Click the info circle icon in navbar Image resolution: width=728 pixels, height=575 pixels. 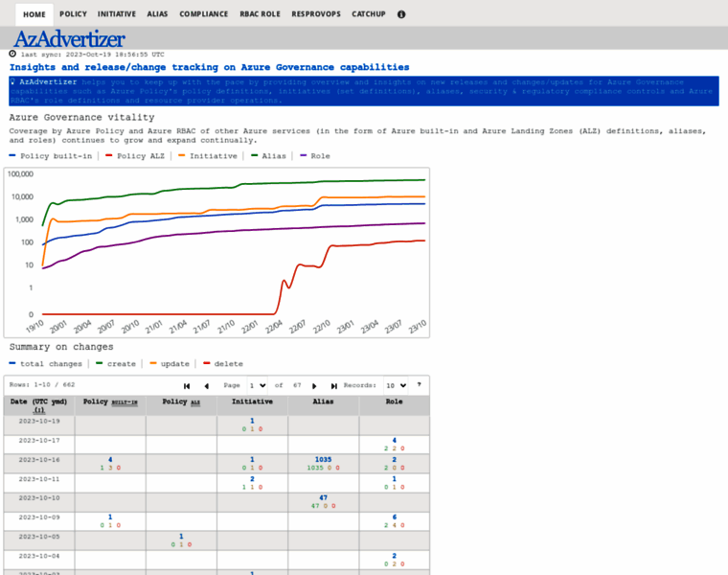tap(401, 14)
